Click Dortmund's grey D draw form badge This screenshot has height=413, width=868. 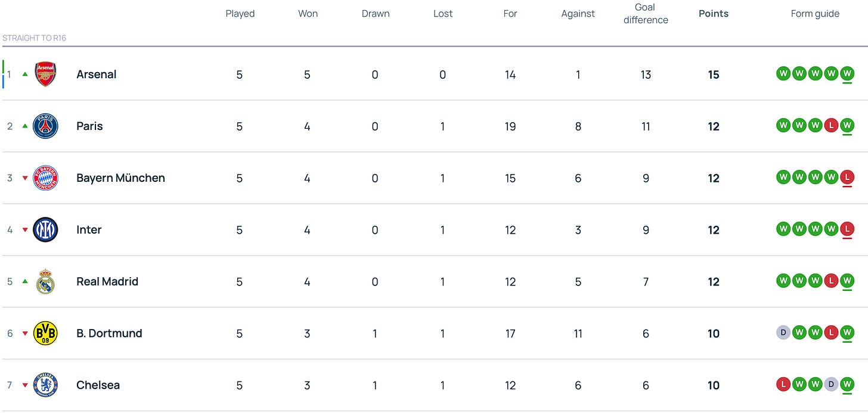click(783, 333)
